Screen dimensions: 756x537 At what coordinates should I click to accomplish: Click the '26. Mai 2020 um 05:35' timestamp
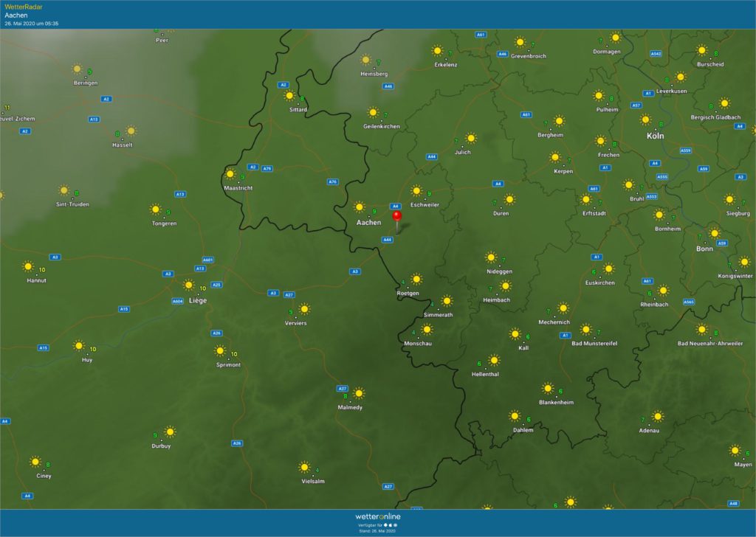point(31,24)
